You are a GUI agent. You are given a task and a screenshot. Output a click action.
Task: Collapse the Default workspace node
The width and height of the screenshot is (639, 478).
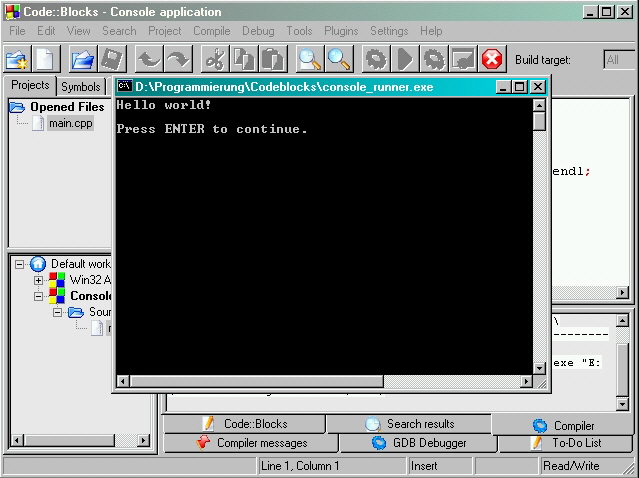[19, 264]
